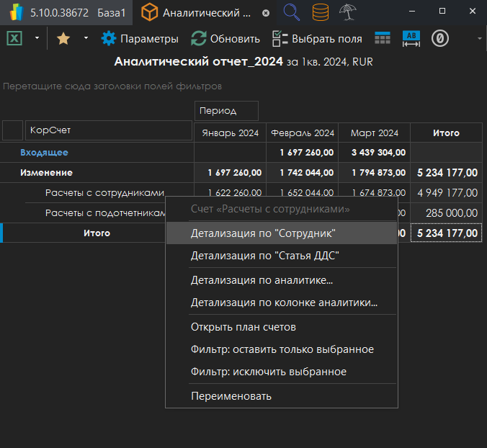This screenshot has width=487, height=448.
Task: Close the Аналитический отчет tab
Action: pyautogui.click(x=266, y=13)
